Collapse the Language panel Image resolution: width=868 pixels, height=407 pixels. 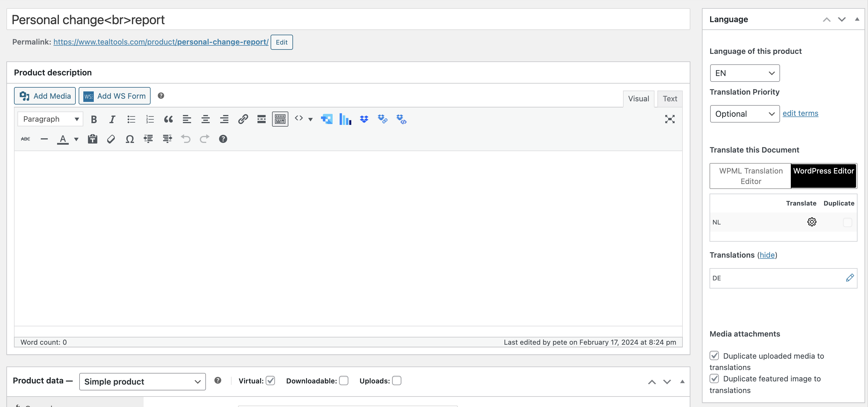coord(857,20)
